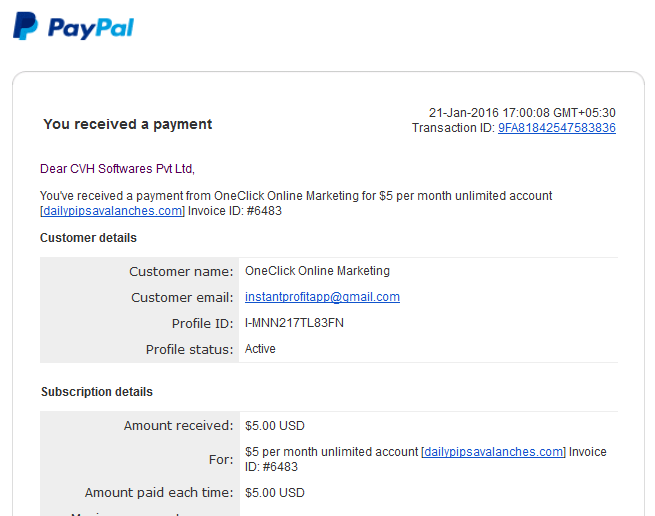
Task: Click the 'Profile ID:' field label
Action: point(203,323)
